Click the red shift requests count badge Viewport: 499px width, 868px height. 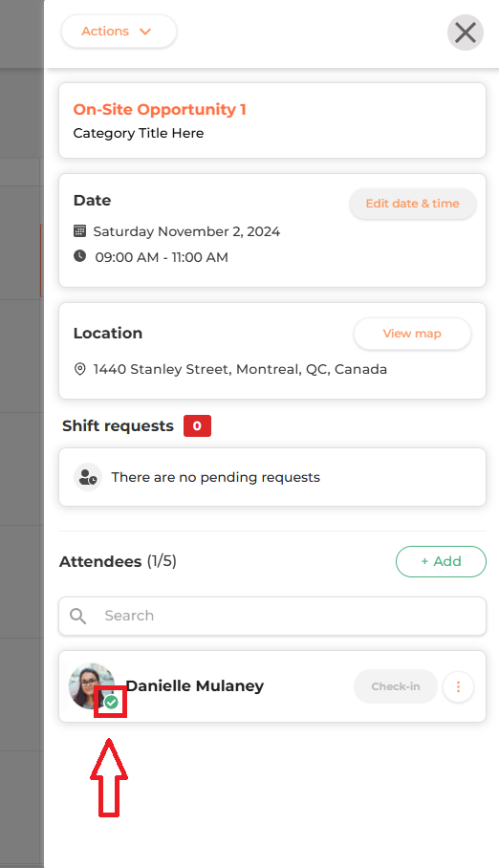coord(197,425)
